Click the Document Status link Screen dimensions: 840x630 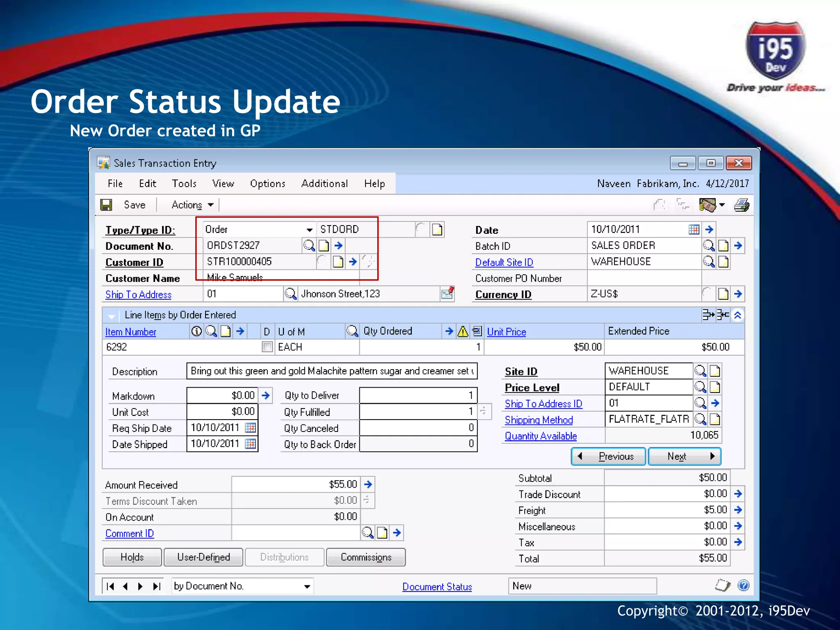pyautogui.click(x=437, y=587)
